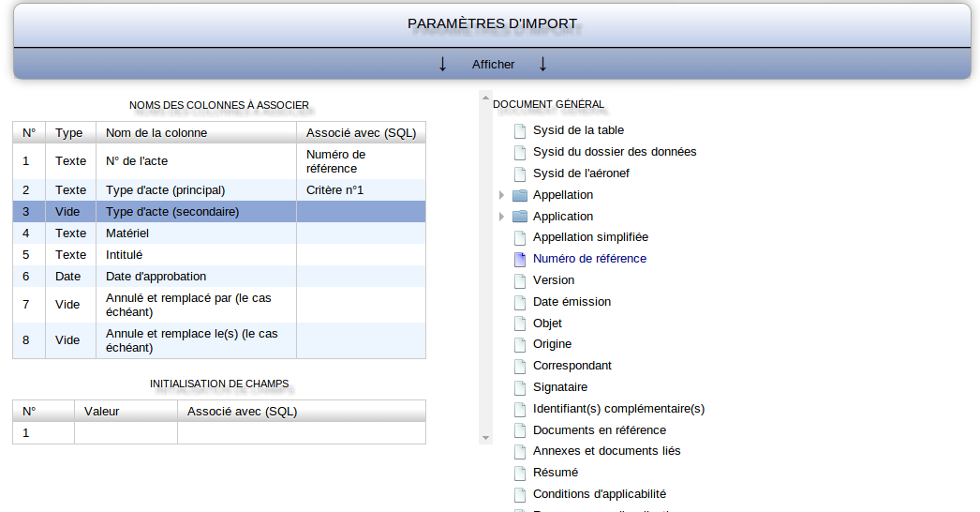Select the Appellation simplifiée item
This screenshot has height=512, width=980.
click(590, 237)
